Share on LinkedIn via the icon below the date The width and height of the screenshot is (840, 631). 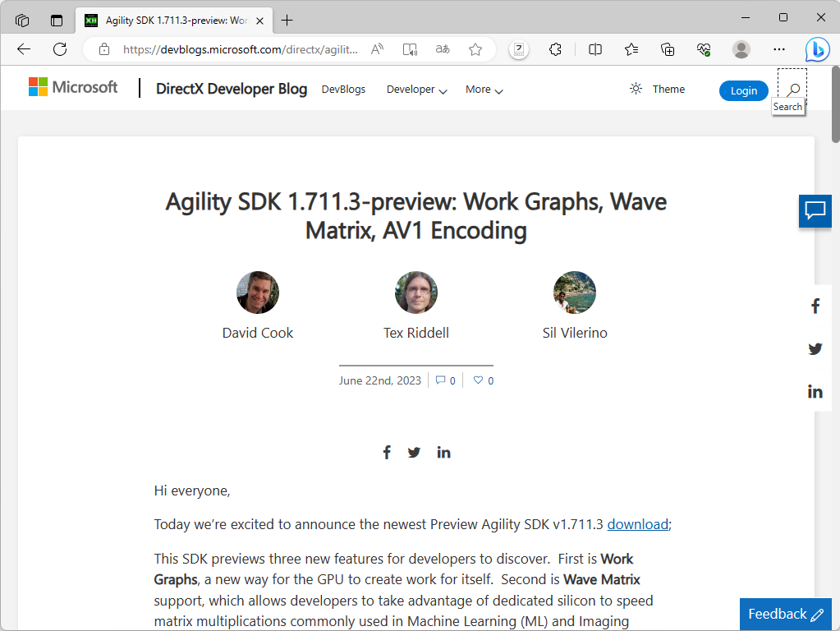(443, 453)
